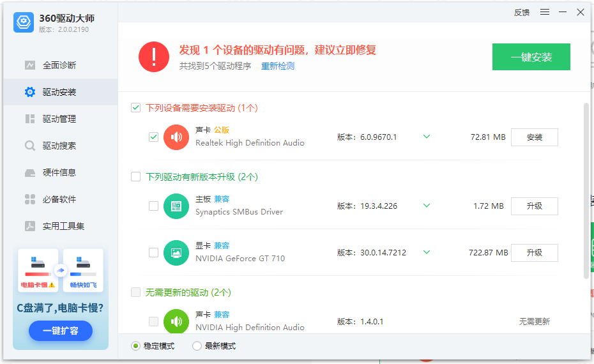The width and height of the screenshot is (594, 364).
Task: Click the green 一键安装 button
Action: click(x=531, y=57)
